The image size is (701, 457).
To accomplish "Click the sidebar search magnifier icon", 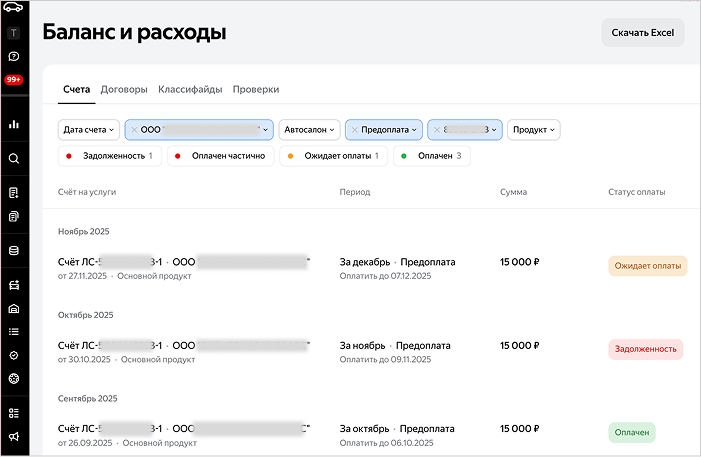I will pyautogui.click(x=14, y=158).
